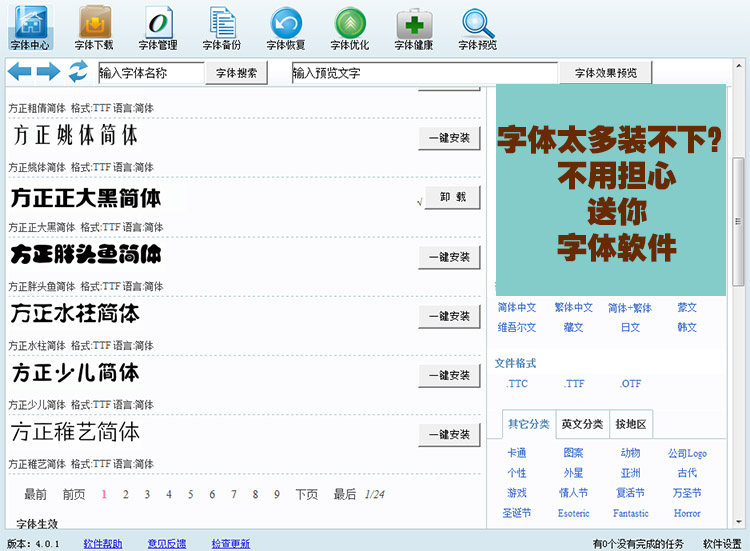Viewport: 750px width, 551px height.
Task: Switch to the 其它分类 tab
Action: 529,424
